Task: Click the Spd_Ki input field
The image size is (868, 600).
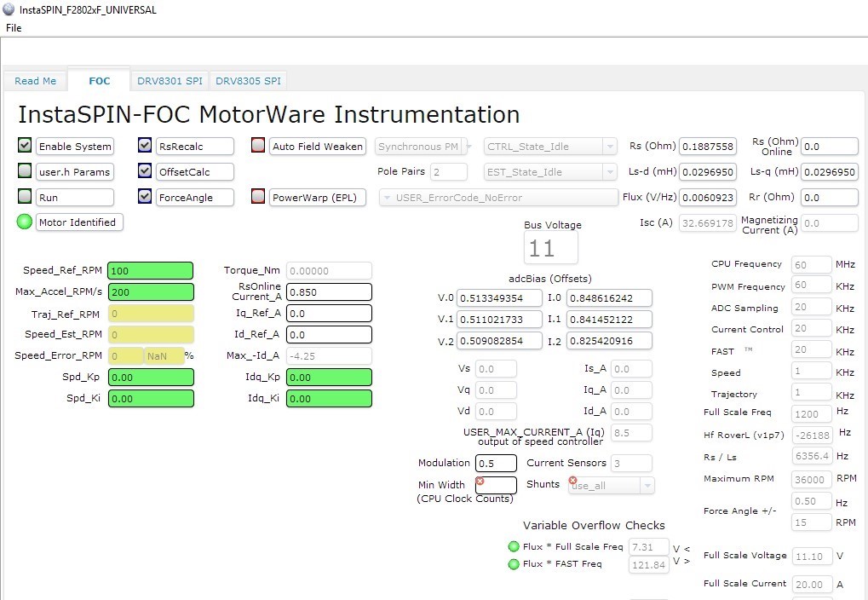Action: [x=151, y=398]
